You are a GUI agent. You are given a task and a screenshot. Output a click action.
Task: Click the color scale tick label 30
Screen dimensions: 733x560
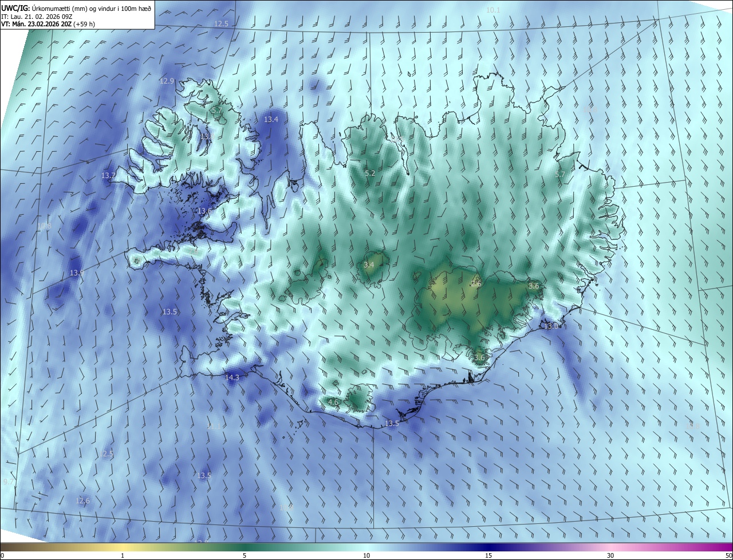click(x=610, y=555)
